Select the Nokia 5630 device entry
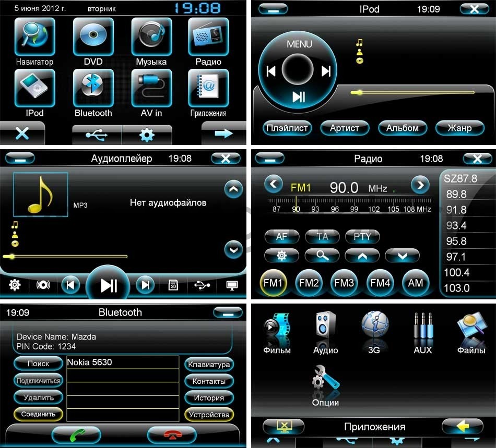 coord(123,362)
